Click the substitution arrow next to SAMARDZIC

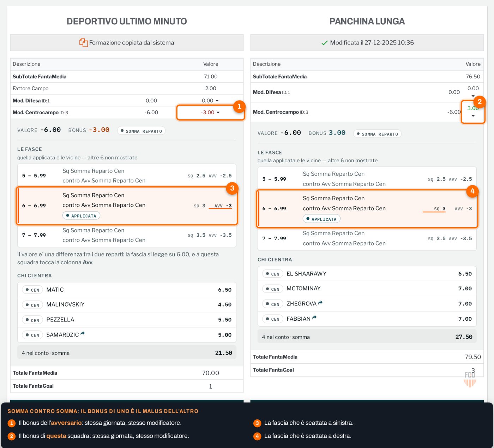(x=83, y=334)
